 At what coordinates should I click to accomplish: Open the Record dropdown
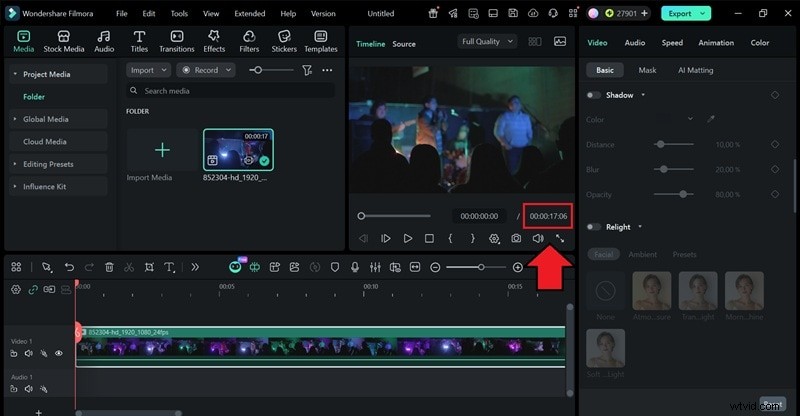tap(206, 70)
